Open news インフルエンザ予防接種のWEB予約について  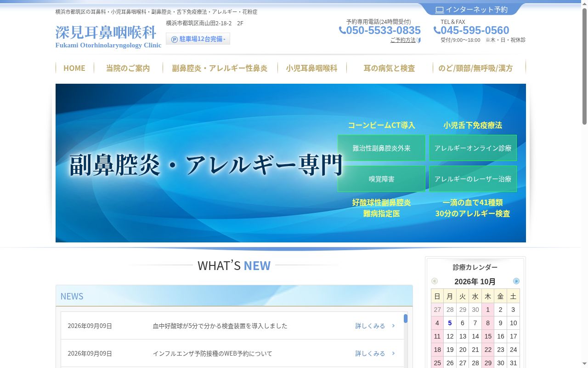point(212,353)
